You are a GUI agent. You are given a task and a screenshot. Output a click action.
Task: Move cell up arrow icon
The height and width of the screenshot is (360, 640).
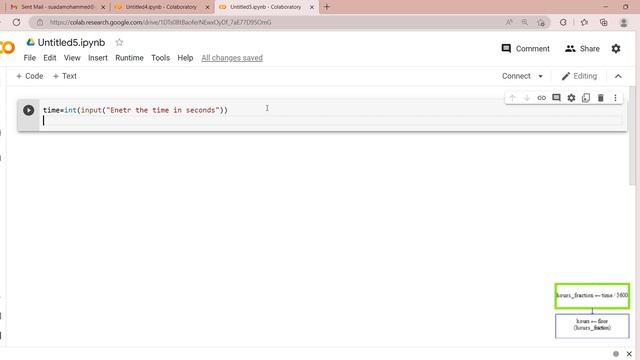point(512,98)
